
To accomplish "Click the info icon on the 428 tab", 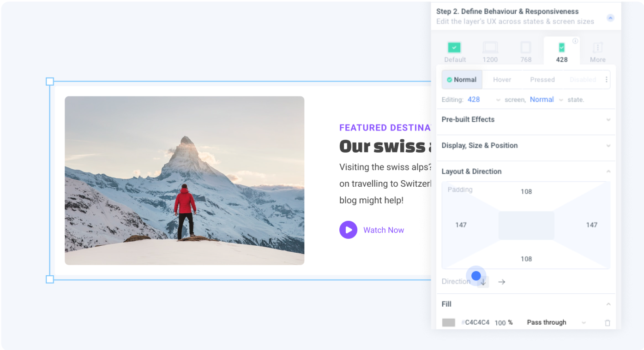I will click(575, 41).
